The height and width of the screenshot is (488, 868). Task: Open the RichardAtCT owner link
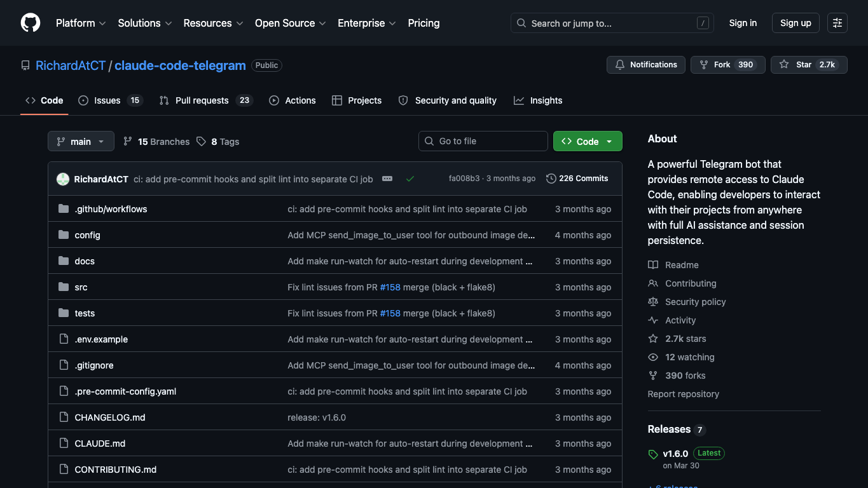point(71,65)
